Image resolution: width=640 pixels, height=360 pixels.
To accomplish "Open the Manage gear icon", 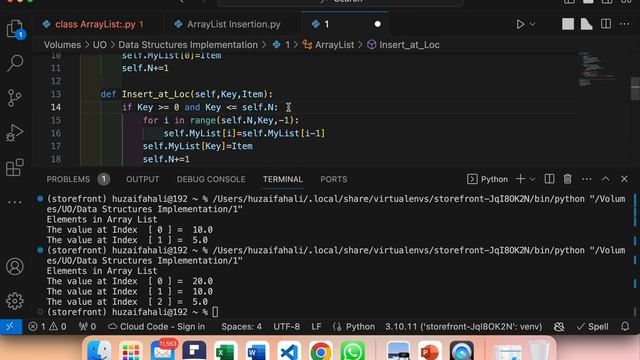I will coord(15,301).
